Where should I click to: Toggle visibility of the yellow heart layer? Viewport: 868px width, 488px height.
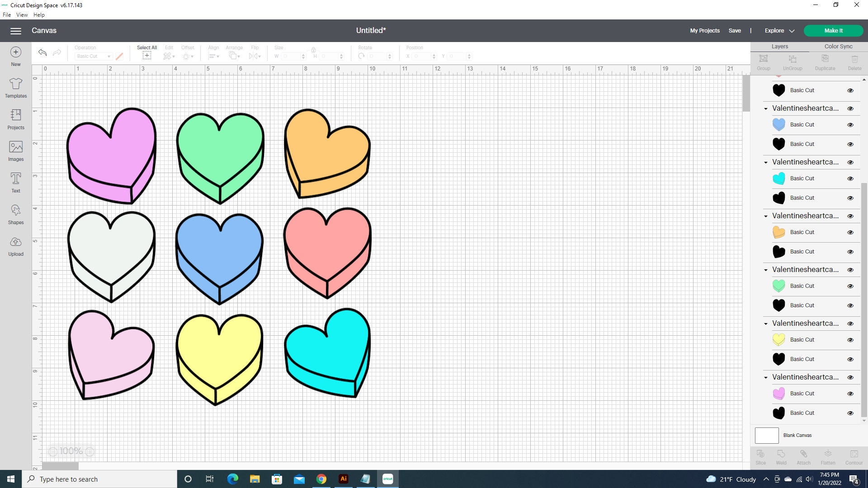[x=850, y=339]
